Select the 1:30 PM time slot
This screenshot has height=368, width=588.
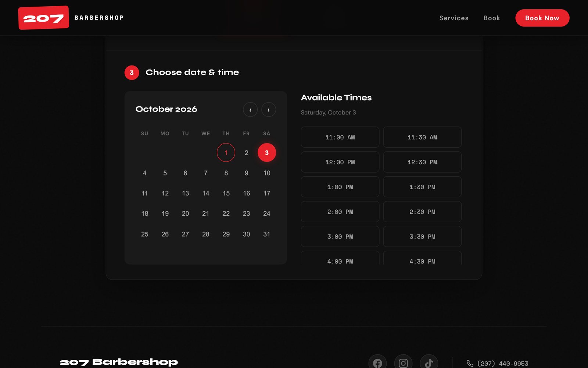tap(422, 187)
